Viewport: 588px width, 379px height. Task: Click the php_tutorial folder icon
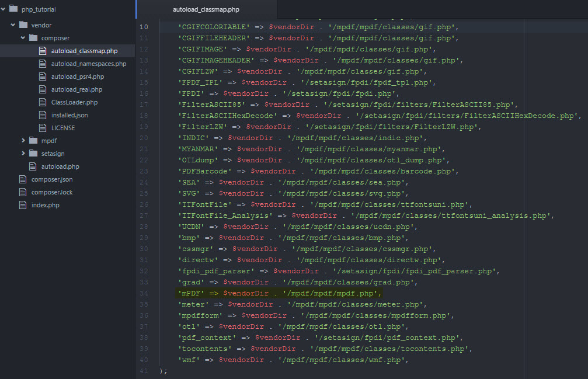[13, 9]
